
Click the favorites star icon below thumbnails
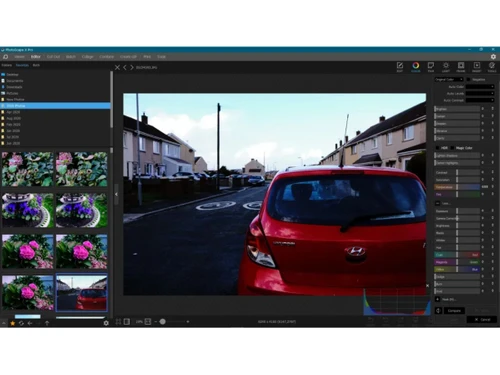click(13, 323)
